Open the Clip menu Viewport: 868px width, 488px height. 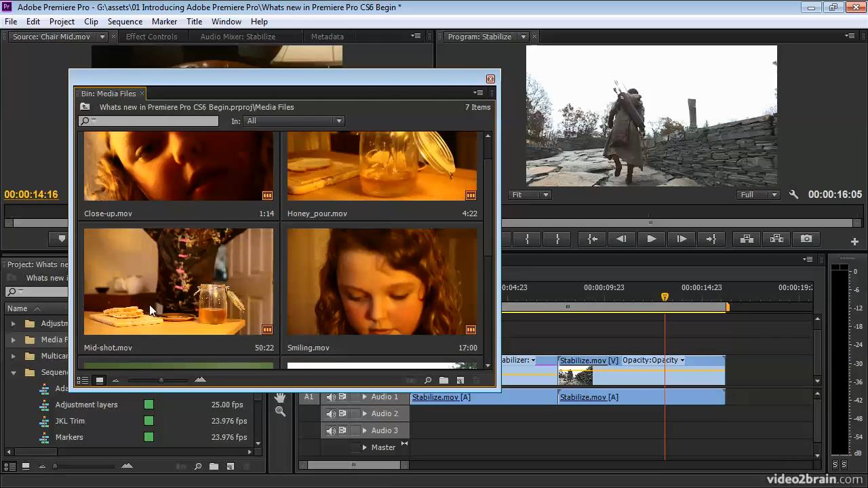pos(91,22)
